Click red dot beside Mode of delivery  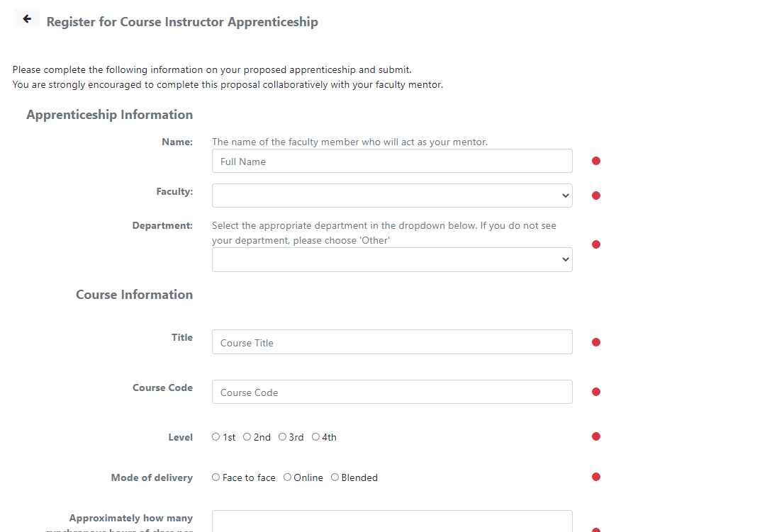[x=596, y=477]
